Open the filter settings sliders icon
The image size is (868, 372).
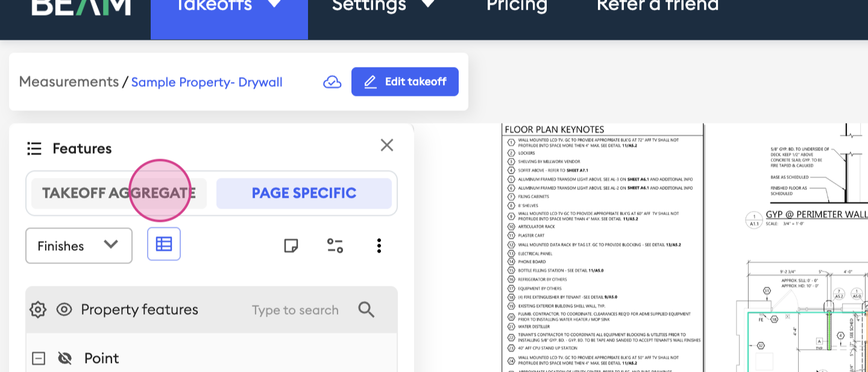pyautogui.click(x=335, y=245)
